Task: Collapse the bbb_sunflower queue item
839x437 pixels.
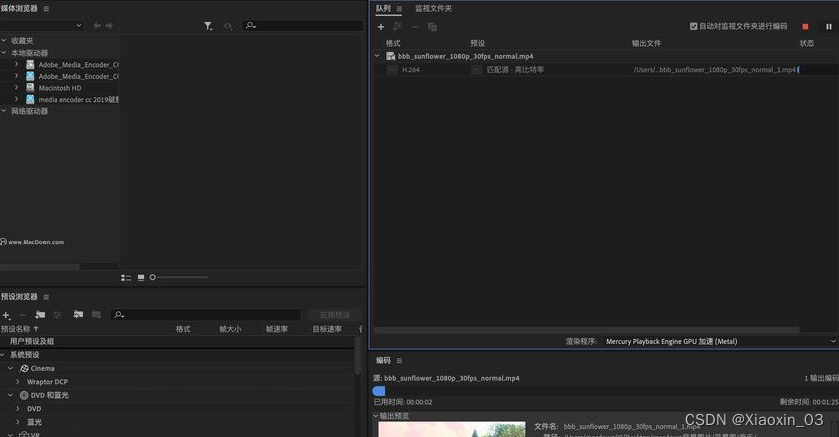Action: 377,56
